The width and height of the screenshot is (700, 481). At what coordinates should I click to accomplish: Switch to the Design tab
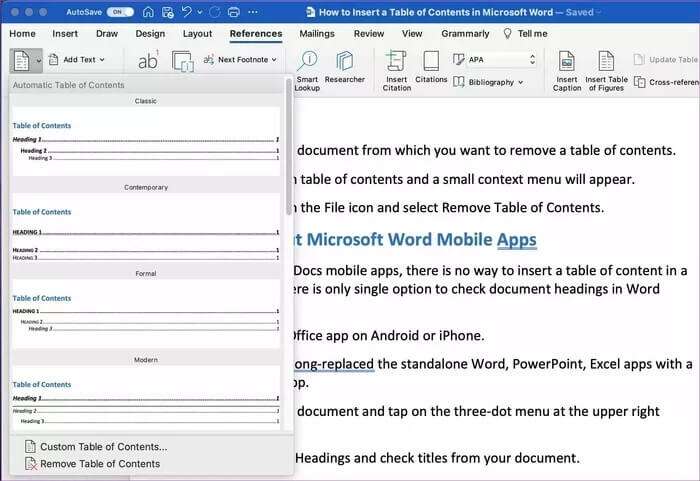[150, 33]
